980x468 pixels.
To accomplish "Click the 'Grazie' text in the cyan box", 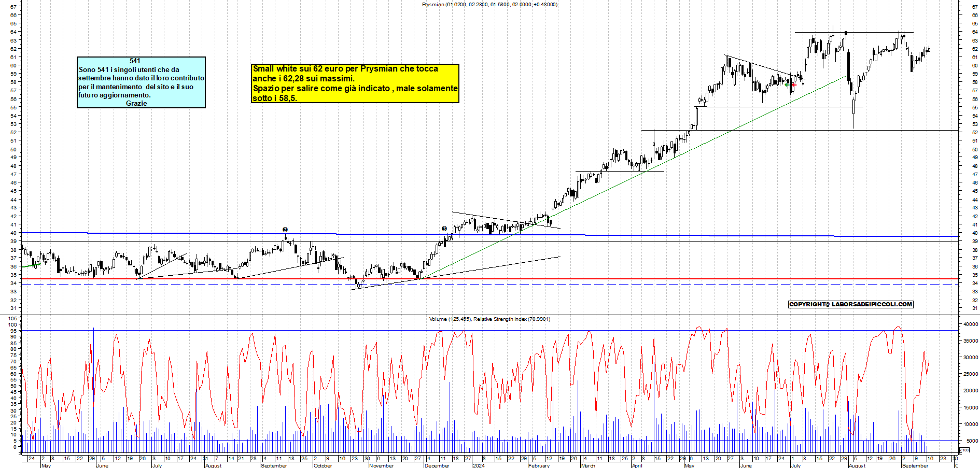I will 136,103.
